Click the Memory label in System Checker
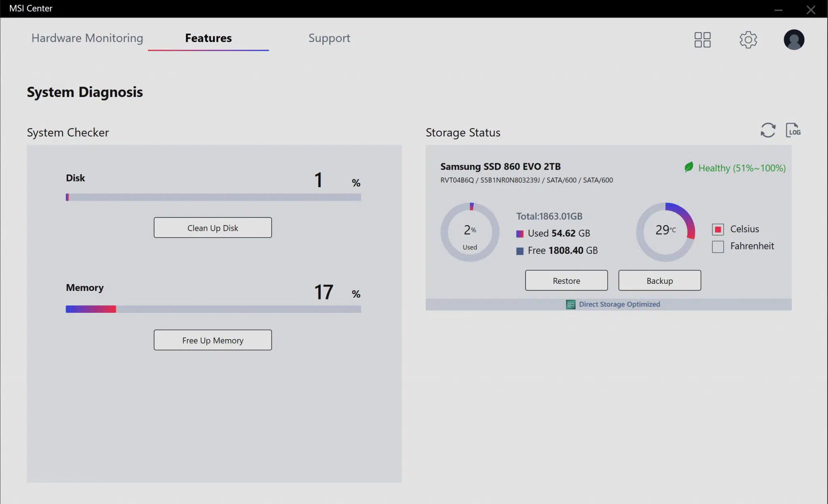The image size is (828, 504). coord(85,287)
